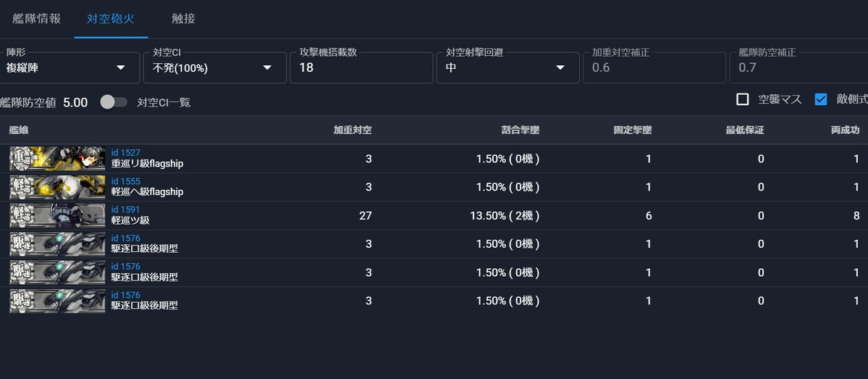868x379 pixels.
Task: Click the dropdown arrow of 対空CI
Action: [267, 67]
